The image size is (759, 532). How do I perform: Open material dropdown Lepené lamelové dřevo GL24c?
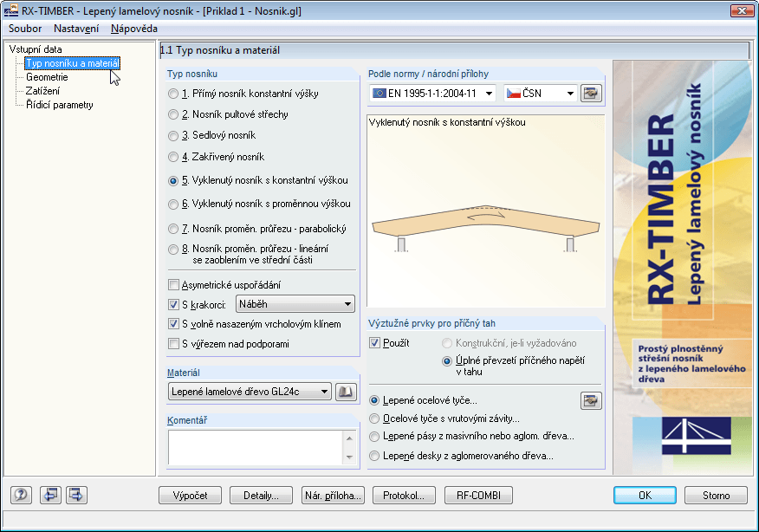pos(250,391)
